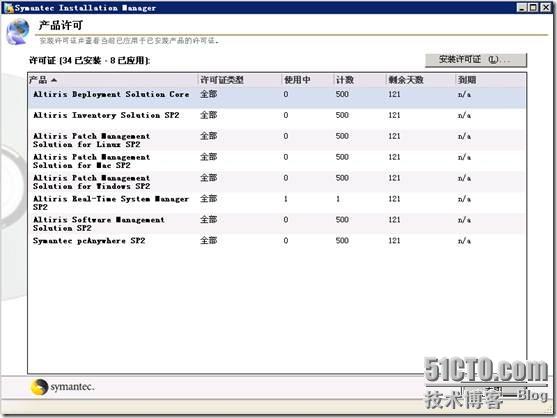Click the Symantec logo icon
This screenshot has width=557, height=418.
click(39, 387)
